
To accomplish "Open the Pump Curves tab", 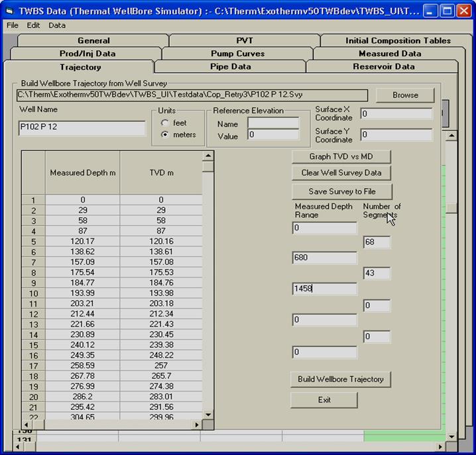I will [x=237, y=54].
